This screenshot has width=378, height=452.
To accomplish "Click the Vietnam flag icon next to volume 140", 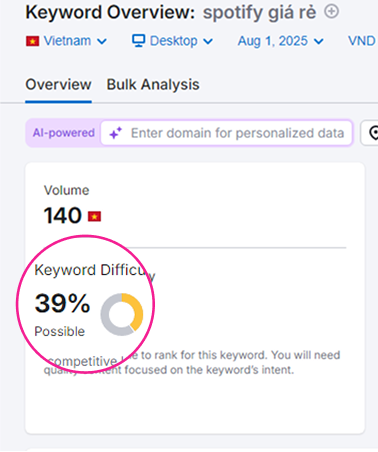I will click(94, 217).
